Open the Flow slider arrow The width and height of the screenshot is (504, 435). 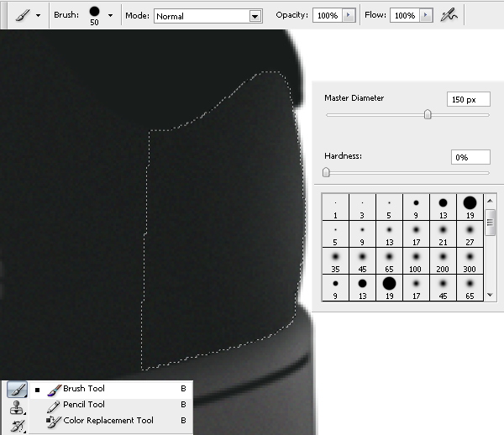click(426, 15)
